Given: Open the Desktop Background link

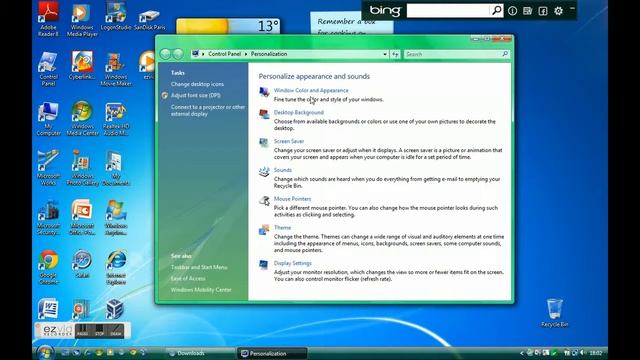Looking at the screenshot, I should (299, 112).
